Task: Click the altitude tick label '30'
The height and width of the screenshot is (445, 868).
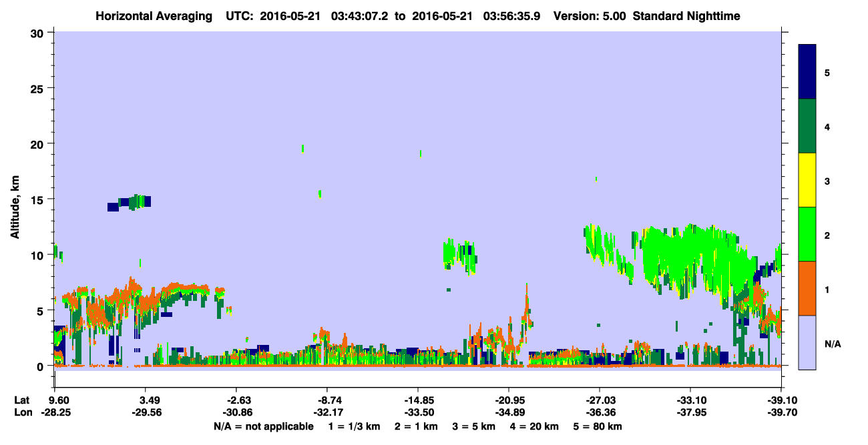Action: (x=39, y=33)
